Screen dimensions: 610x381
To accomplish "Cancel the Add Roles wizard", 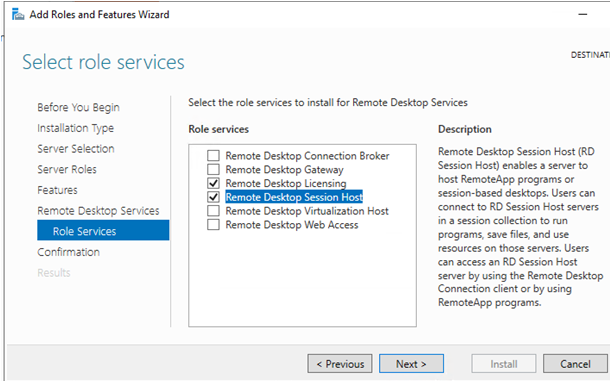I will click(x=575, y=363).
